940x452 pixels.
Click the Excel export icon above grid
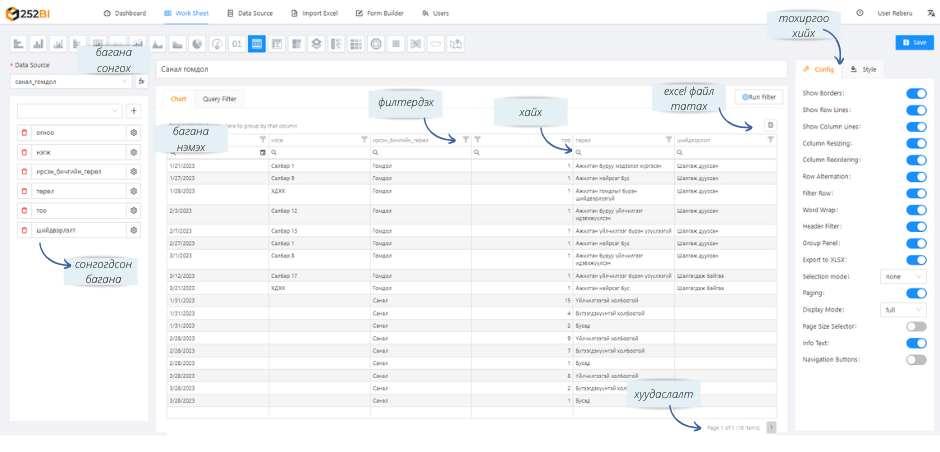point(770,125)
